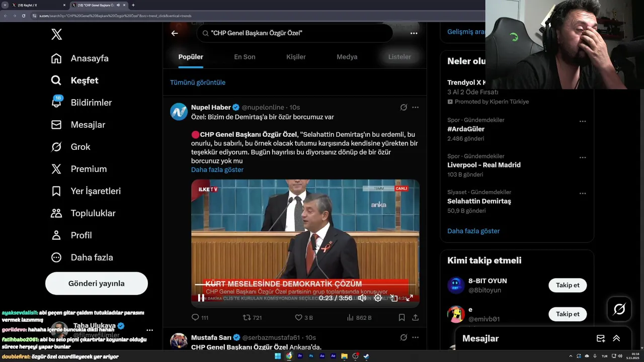Viewport: 644px width, 362px height.
Task: Open Nupel Haber profile avatar
Action: pyautogui.click(x=179, y=112)
